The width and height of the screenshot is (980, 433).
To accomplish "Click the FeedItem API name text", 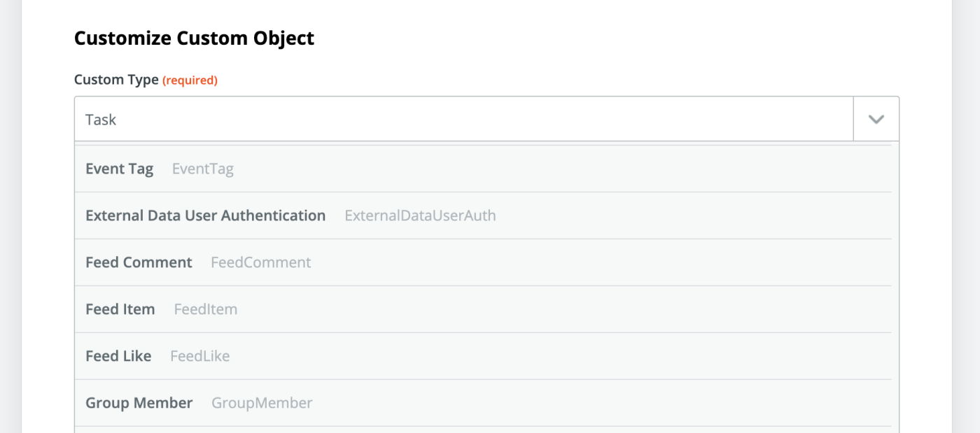I will pyautogui.click(x=206, y=310).
